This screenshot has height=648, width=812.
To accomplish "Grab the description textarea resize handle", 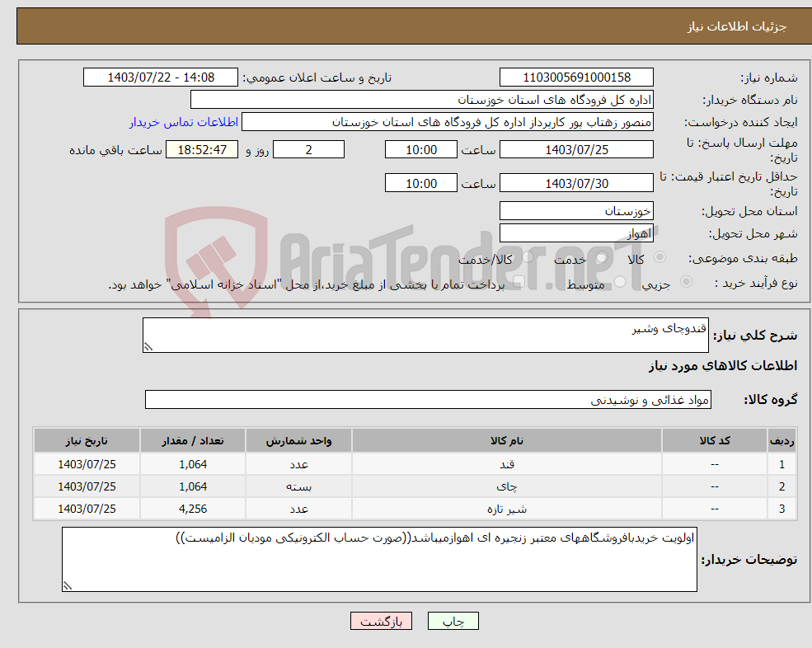I will [x=148, y=347].
